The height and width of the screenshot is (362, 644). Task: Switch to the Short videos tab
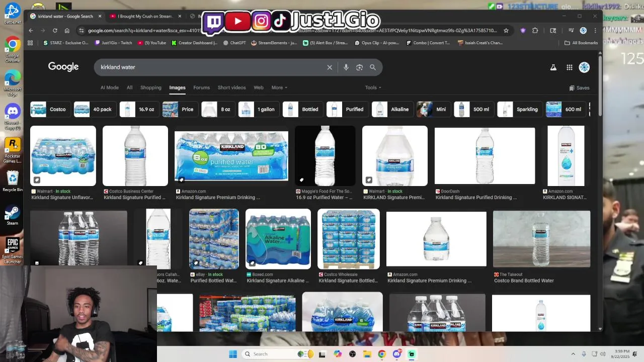point(231,87)
